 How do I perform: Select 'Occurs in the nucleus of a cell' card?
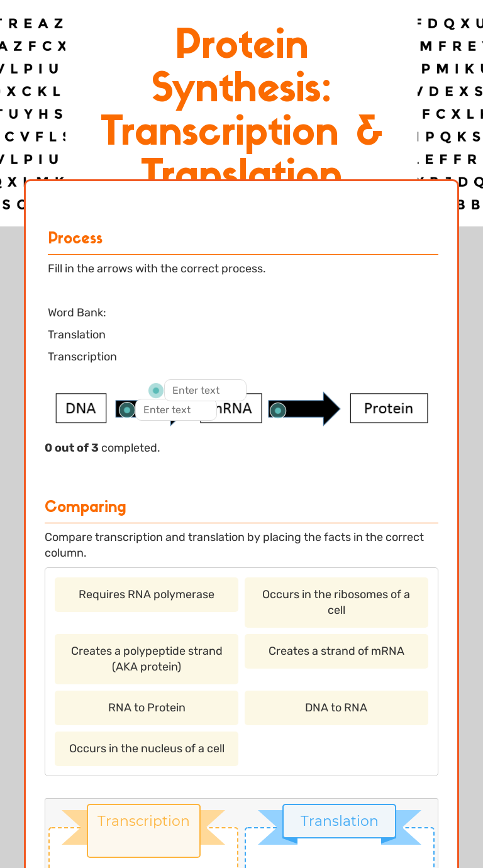pyautogui.click(x=147, y=749)
